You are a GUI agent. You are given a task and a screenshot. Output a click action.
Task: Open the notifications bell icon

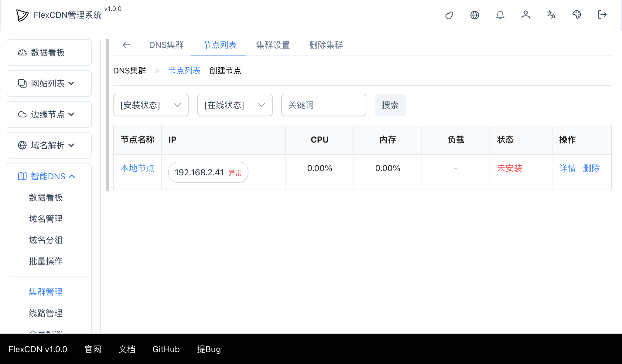(x=500, y=15)
